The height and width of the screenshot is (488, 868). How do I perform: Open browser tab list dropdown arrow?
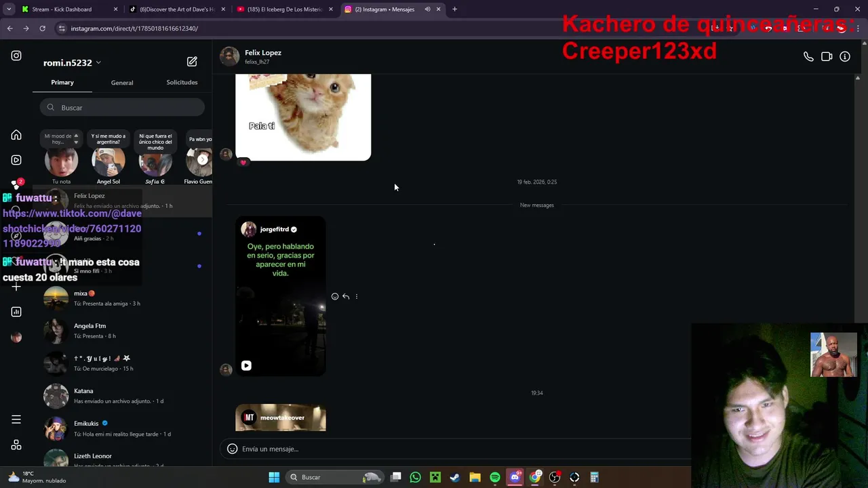point(9,9)
